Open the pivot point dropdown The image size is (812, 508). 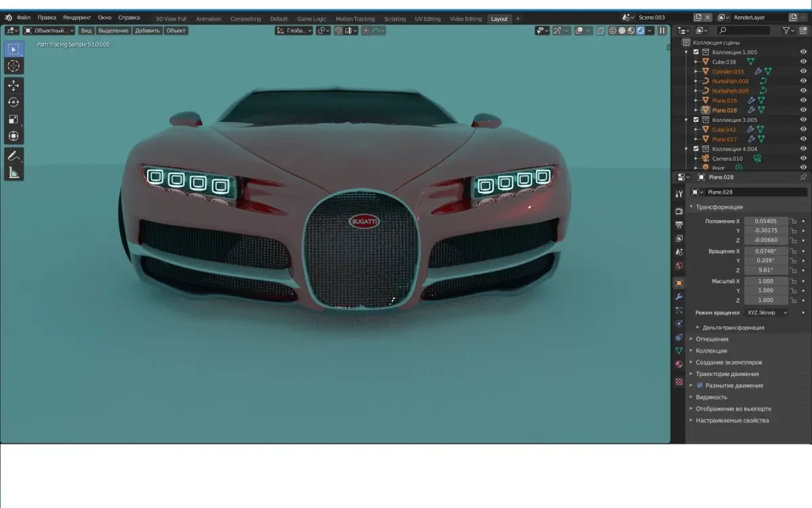pos(323,30)
